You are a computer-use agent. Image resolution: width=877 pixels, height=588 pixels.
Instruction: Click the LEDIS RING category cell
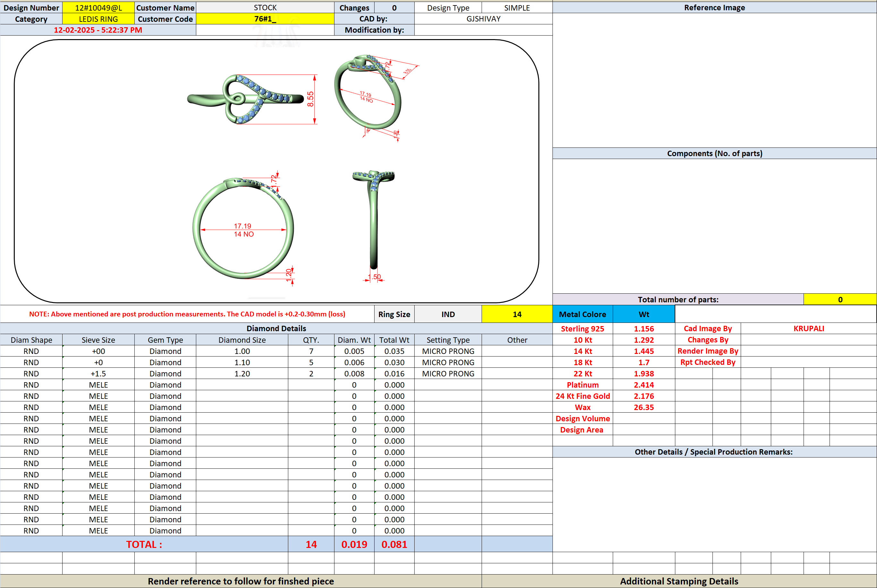pyautogui.click(x=98, y=19)
